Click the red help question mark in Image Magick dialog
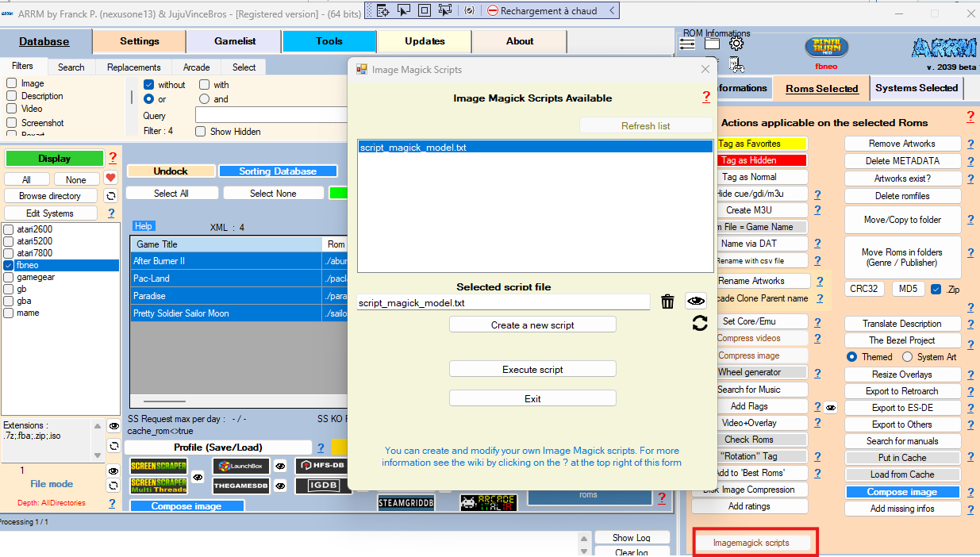980x557 pixels. pos(705,97)
